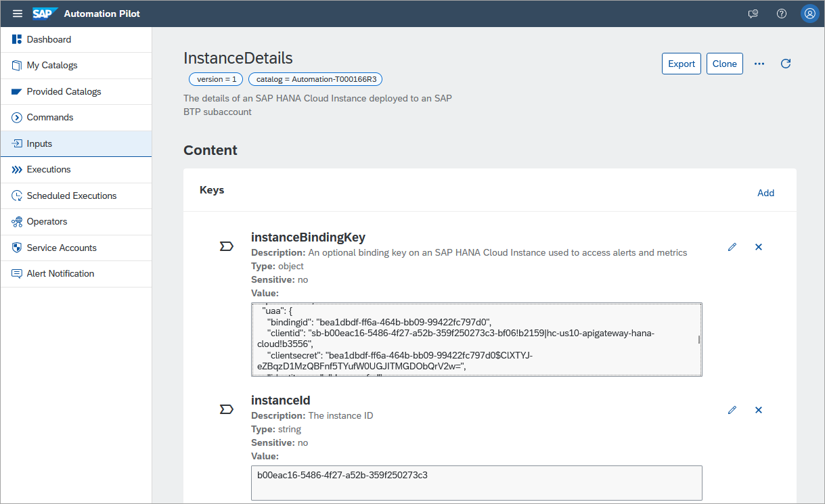Click the Dashboard sidebar icon
The height and width of the screenshot is (504, 825).
coord(17,39)
